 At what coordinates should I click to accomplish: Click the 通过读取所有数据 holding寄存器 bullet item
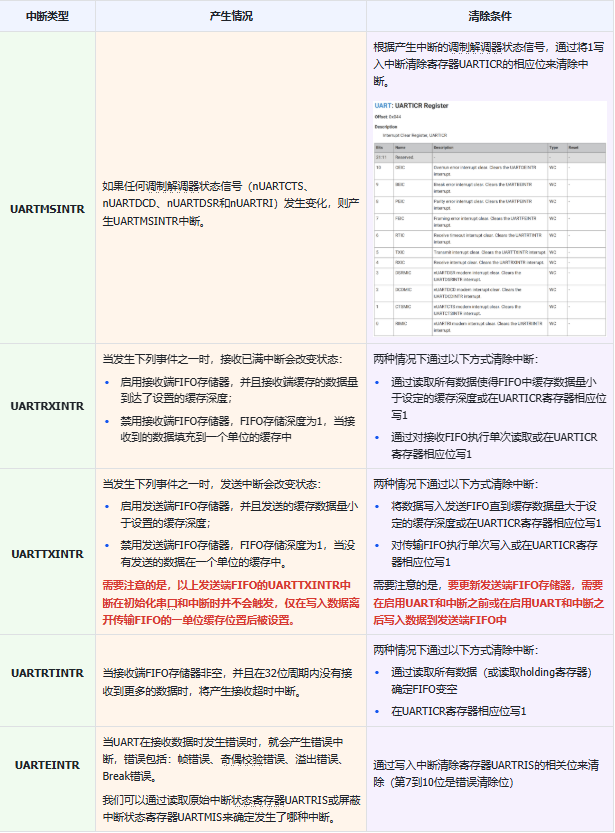click(x=492, y=681)
